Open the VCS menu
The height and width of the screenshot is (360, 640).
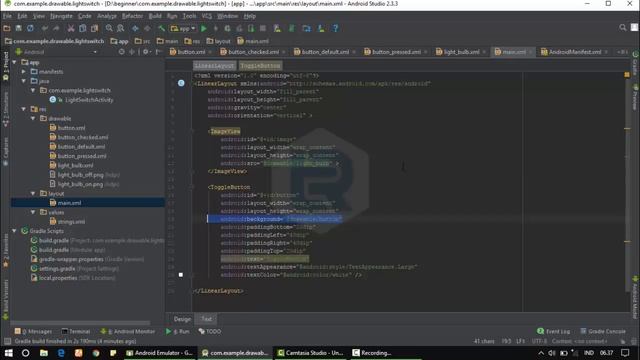[x=207, y=16]
